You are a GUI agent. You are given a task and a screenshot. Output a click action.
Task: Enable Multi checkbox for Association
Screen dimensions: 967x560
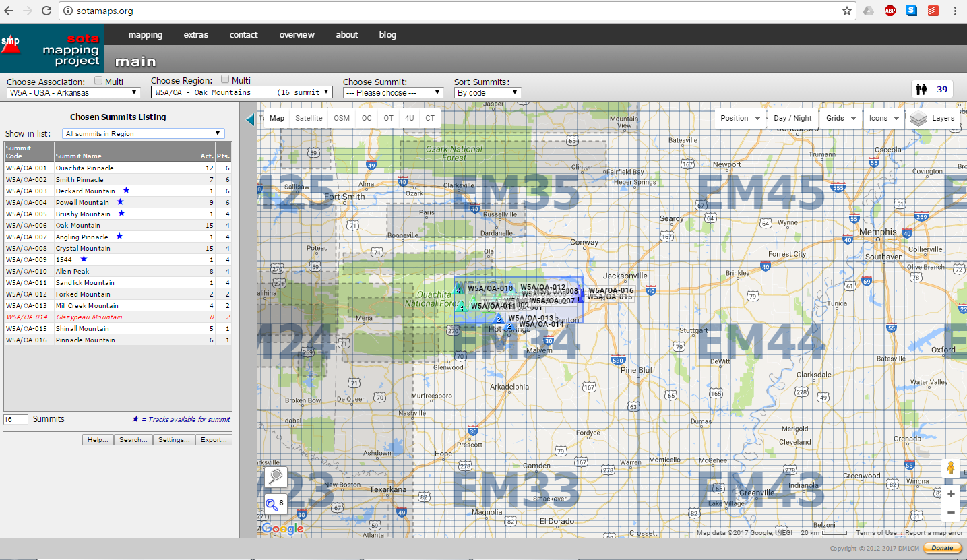tap(99, 81)
